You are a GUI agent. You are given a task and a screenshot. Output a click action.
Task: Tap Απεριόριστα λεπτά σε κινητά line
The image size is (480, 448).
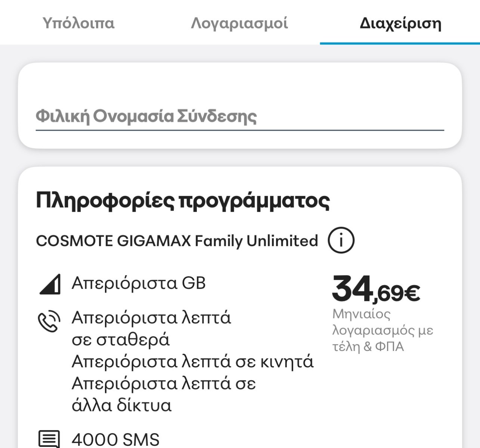tap(192, 362)
